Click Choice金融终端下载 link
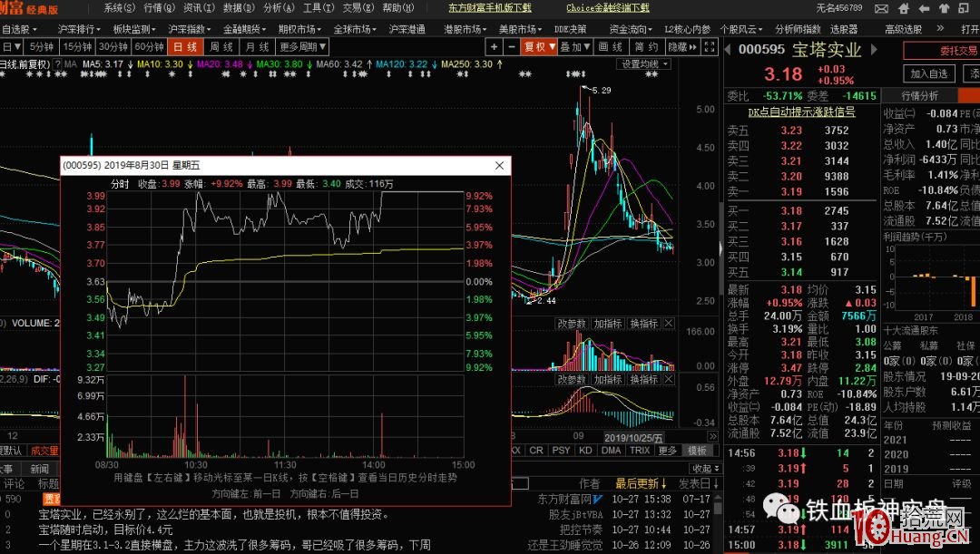Image resolution: width=980 pixels, height=554 pixels. click(x=607, y=8)
